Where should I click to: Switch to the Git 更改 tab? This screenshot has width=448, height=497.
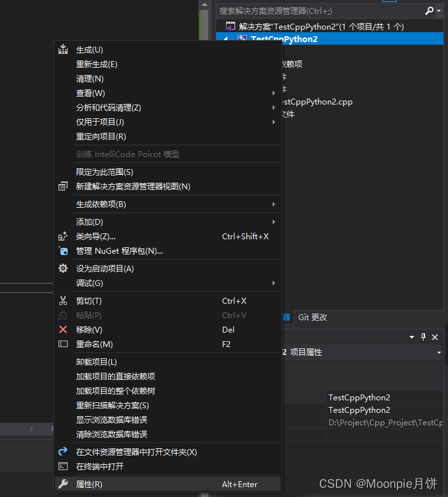pyautogui.click(x=313, y=318)
